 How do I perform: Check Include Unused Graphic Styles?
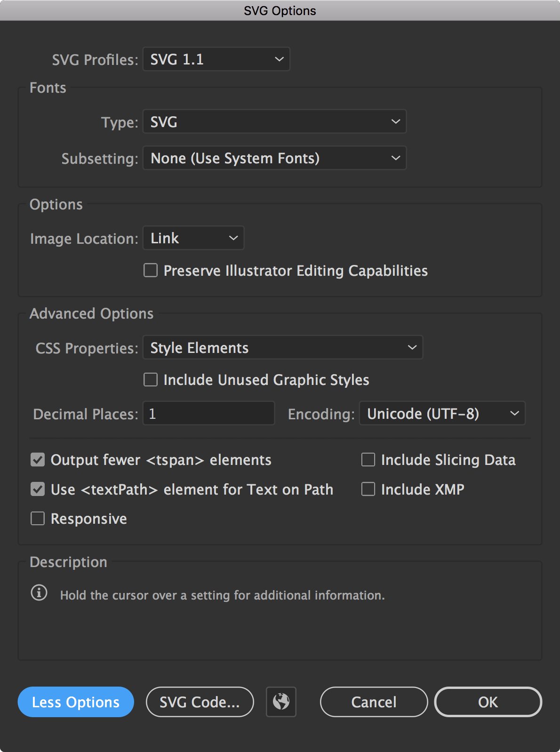(151, 380)
